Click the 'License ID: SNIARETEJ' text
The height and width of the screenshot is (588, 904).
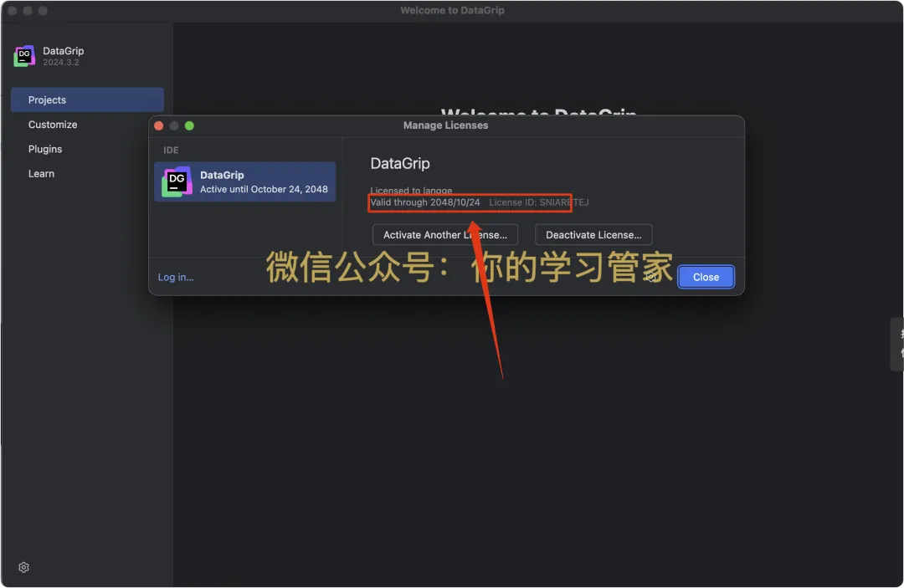(538, 202)
